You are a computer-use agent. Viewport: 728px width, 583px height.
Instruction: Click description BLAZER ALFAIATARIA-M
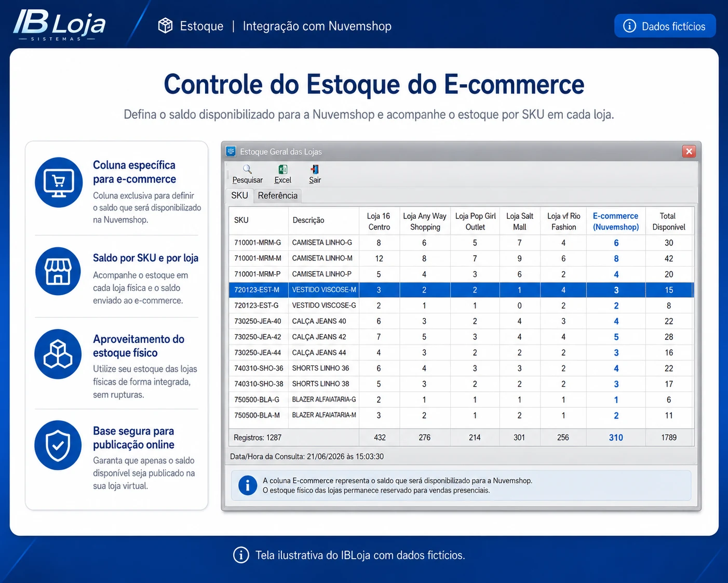tap(324, 415)
